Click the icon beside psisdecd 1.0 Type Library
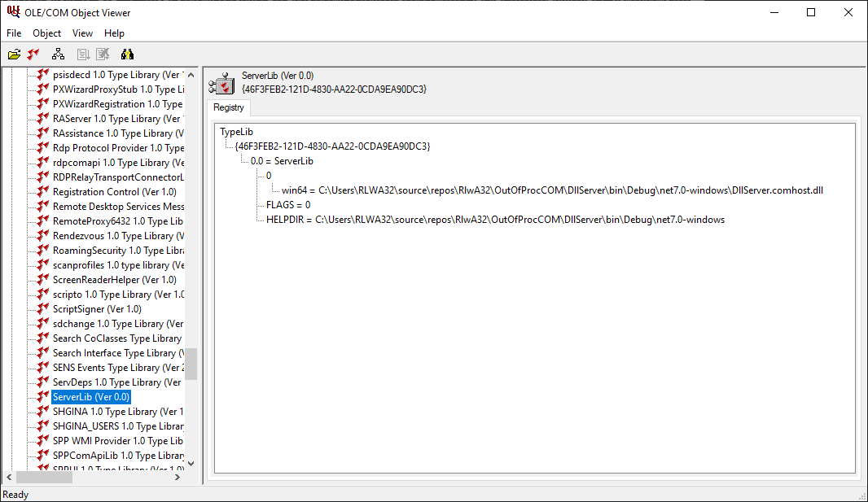868x502 pixels. point(43,75)
